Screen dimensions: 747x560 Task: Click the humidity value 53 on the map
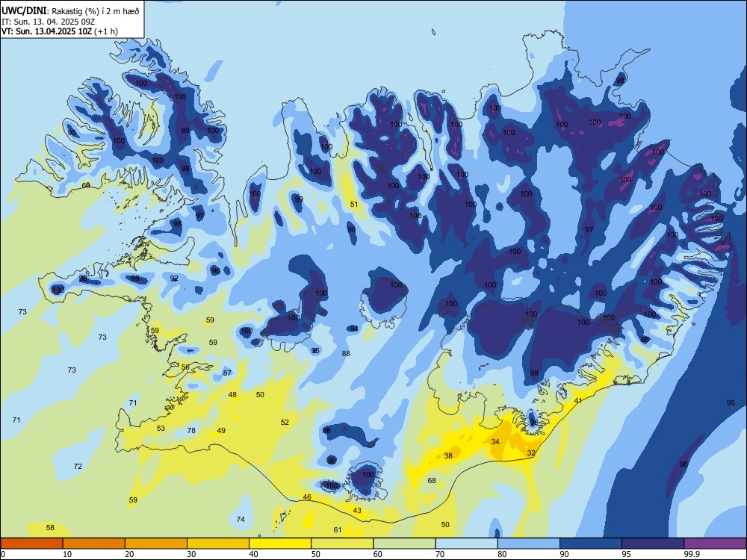click(x=161, y=428)
